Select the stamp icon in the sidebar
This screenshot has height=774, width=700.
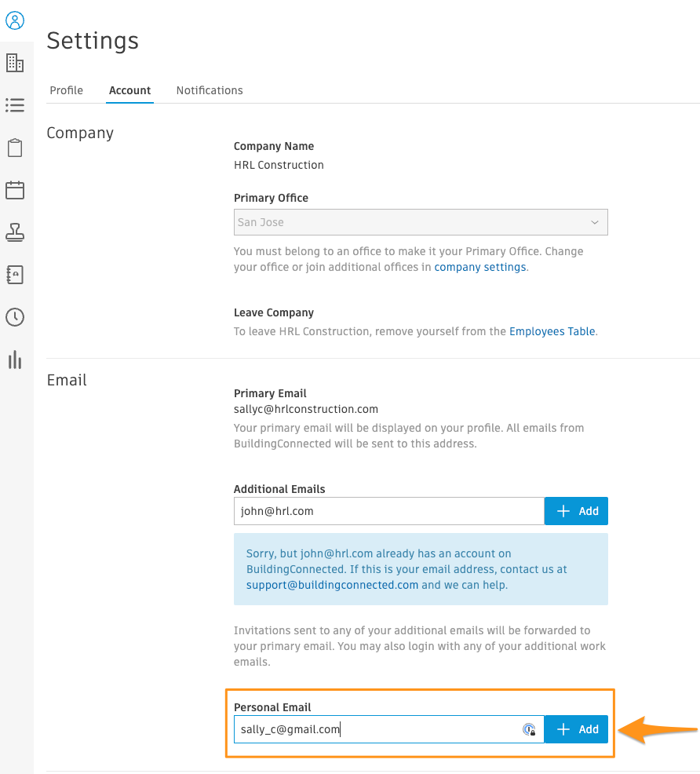pyautogui.click(x=15, y=232)
